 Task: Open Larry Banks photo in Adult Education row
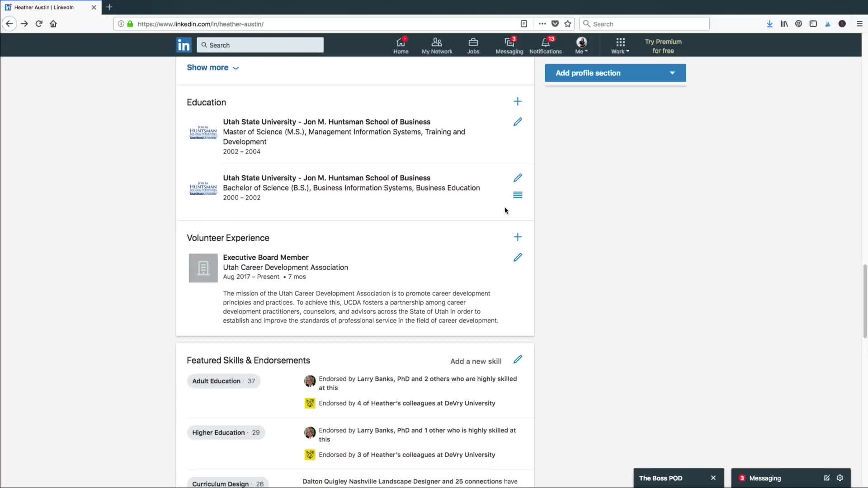[310, 381]
